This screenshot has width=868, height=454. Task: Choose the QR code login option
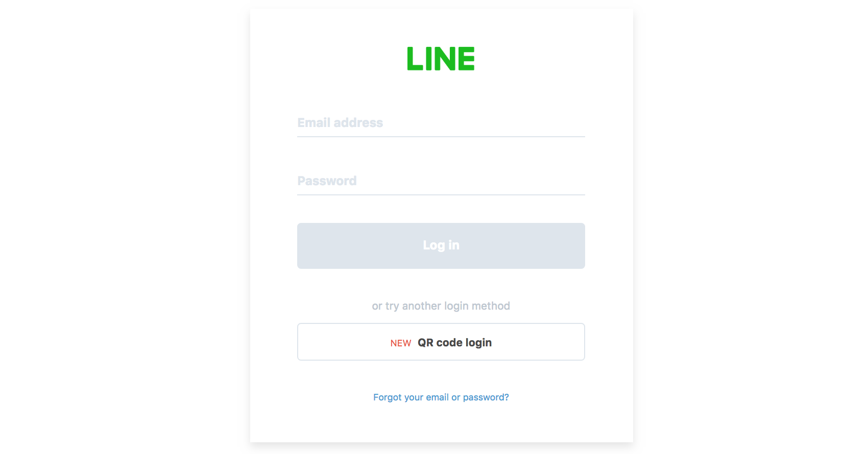coord(441,342)
